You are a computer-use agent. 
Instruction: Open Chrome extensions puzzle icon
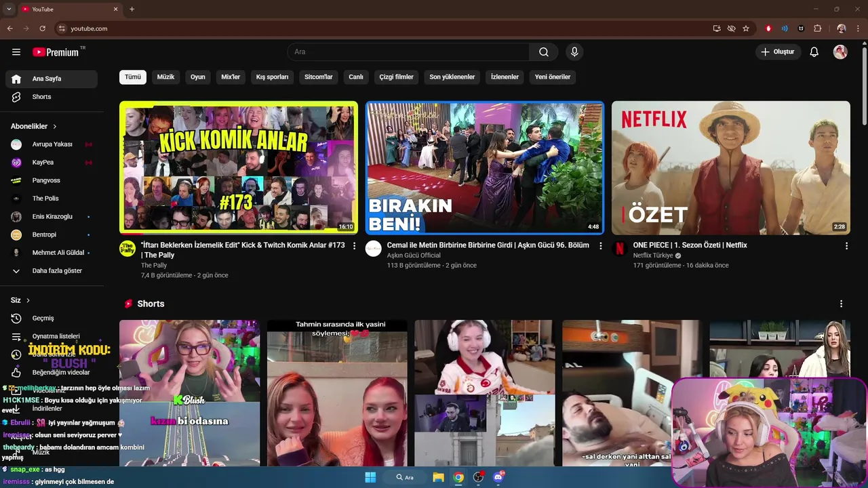click(x=817, y=28)
